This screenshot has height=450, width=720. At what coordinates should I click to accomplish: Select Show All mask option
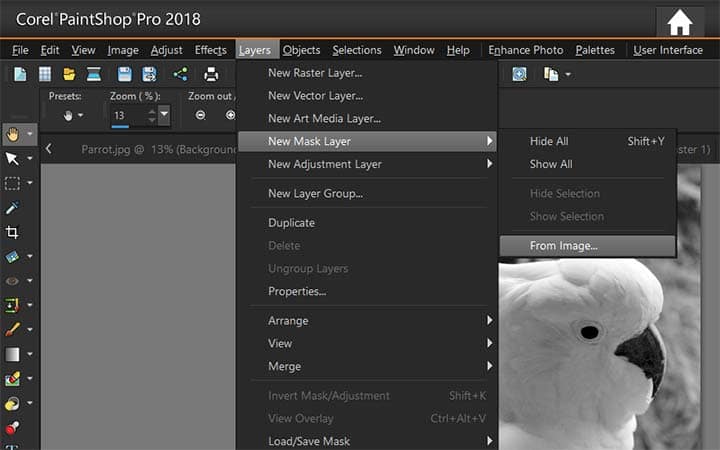click(x=587, y=164)
